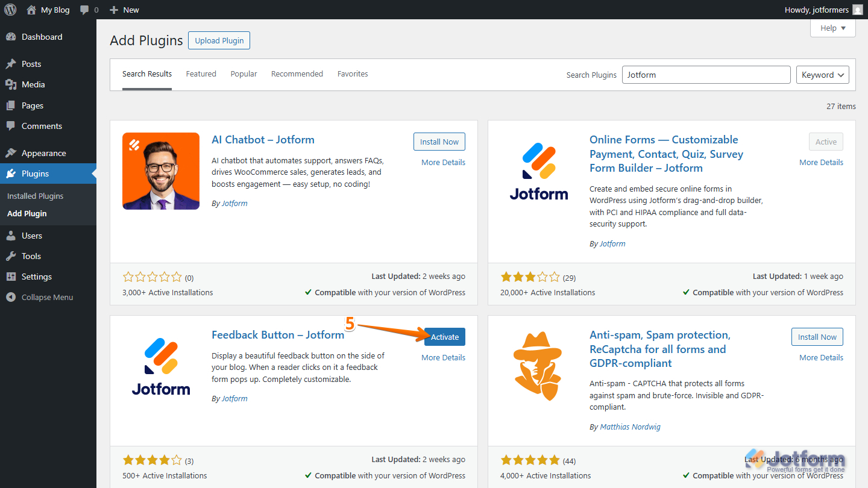The width and height of the screenshot is (868, 488).
Task: Open the + New content menu
Action: 124,10
